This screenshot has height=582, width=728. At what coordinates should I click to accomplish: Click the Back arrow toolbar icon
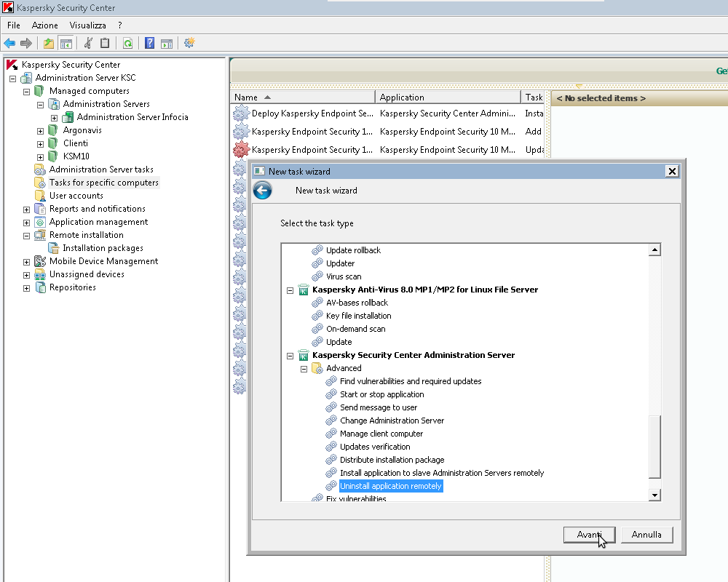(9, 43)
